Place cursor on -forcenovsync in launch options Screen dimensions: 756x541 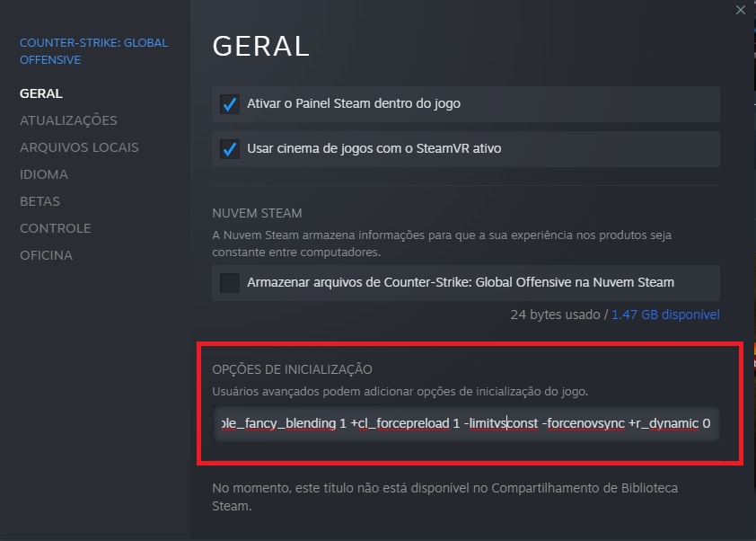583,422
